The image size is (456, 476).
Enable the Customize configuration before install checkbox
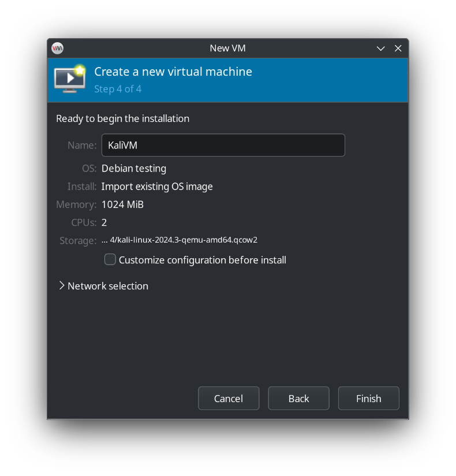point(110,259)
